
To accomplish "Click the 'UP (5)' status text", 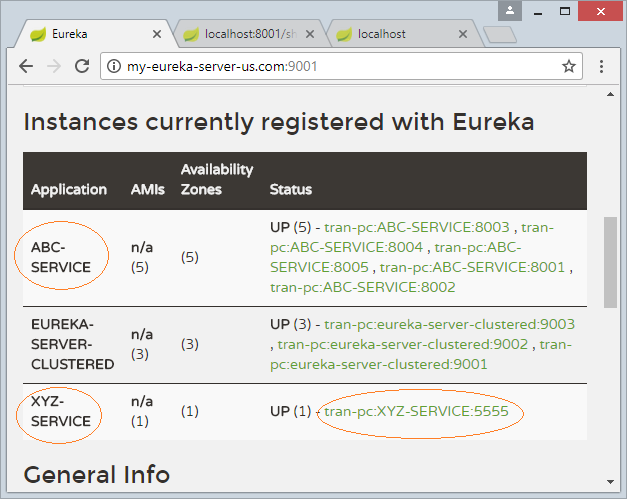I will [x=290, y=228].
